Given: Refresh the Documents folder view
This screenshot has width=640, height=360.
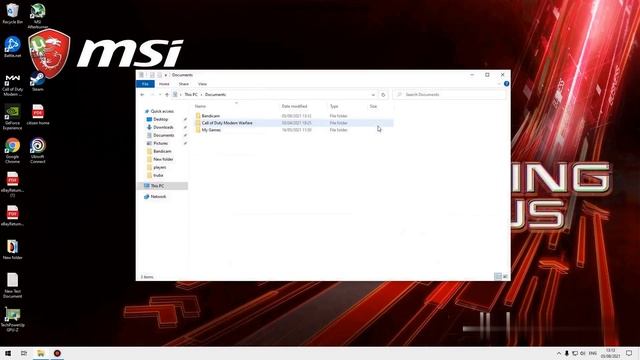Looking at the screenshot, I should [383, 95].
